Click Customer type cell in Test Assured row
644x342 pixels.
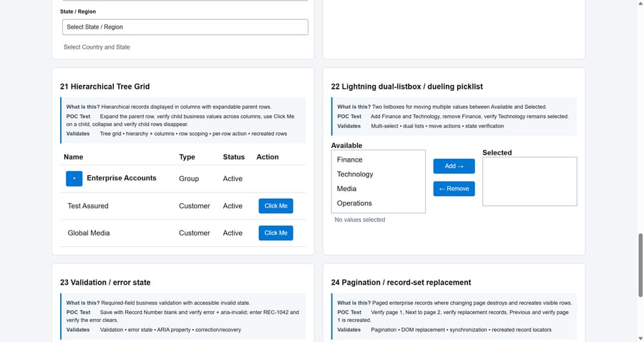(194, 206)
